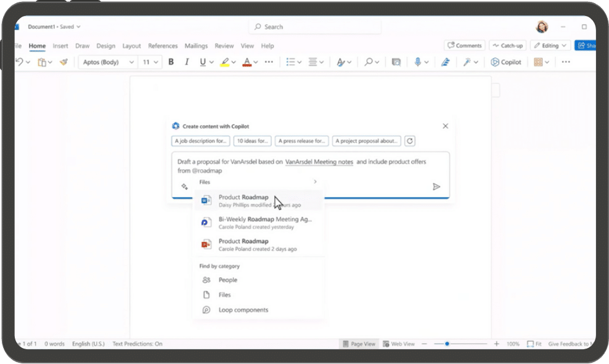Image resolution: width=609 pixels, height=364 pixels.
Task: Click the magic wand icon in ribbon
Action: tap(467, 62)
